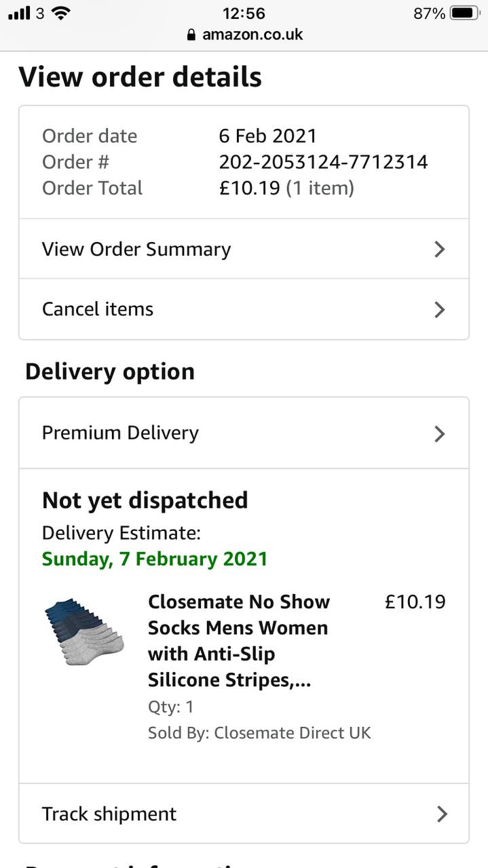This screenshot has width=488, height=868.
Task: Tap the £10.19 item price
Action: pos(415,601)
